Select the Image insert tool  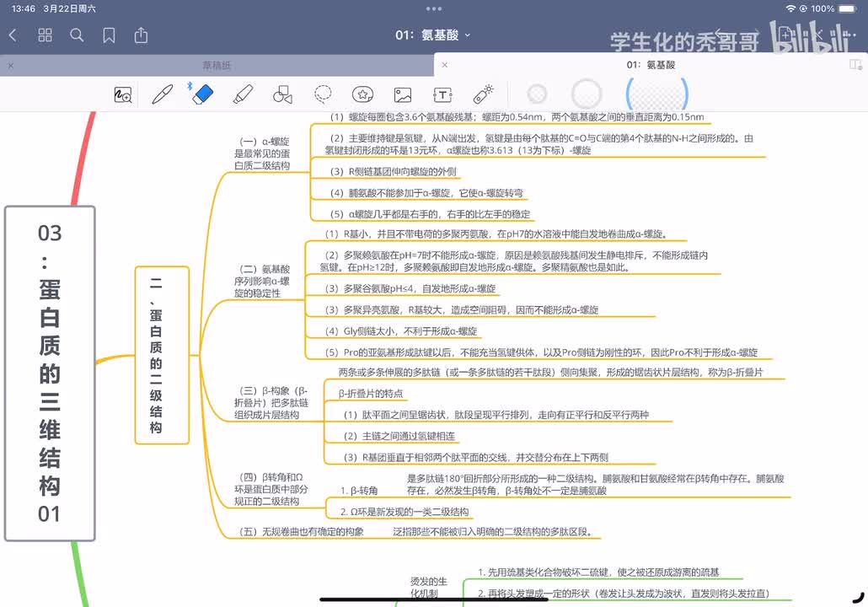[403, 94]
